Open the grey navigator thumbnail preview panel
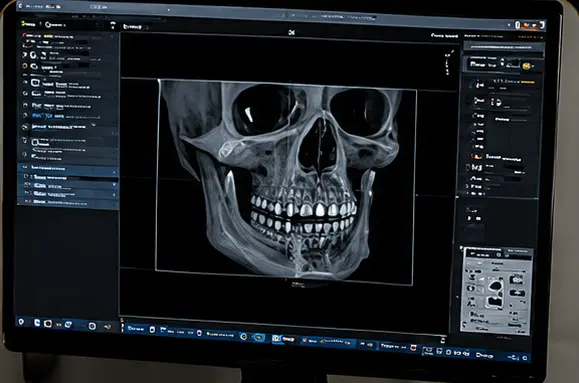579x383 pixels. click(496, 291)
